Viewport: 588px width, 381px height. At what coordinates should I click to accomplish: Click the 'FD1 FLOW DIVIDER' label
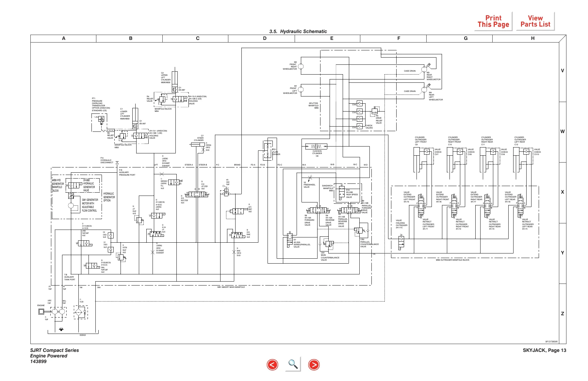point(276,152)
